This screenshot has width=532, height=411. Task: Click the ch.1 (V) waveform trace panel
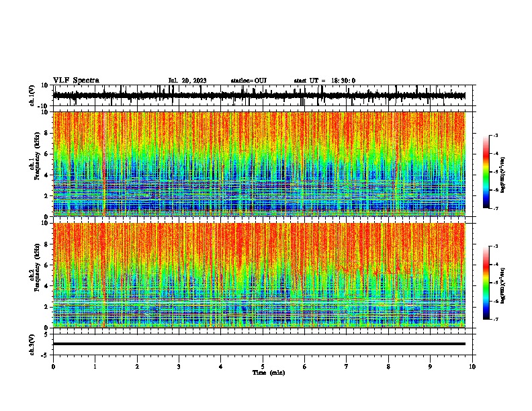[263, 95]
